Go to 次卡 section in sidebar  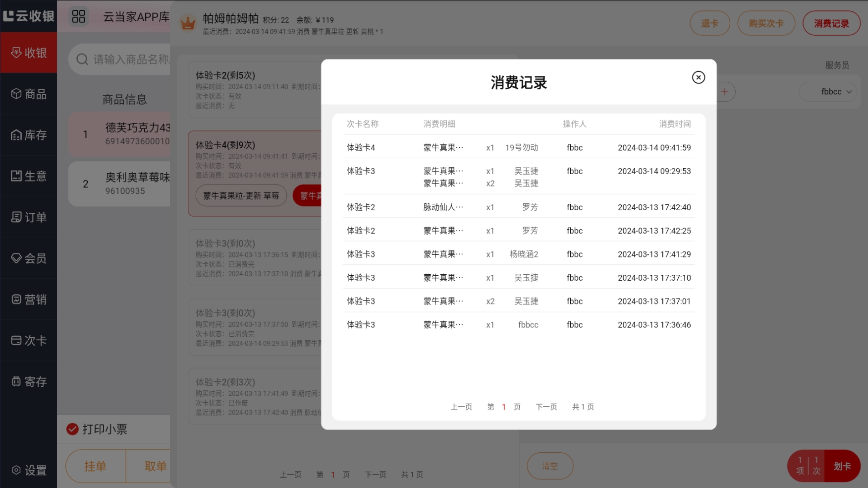tap(29, 341)
